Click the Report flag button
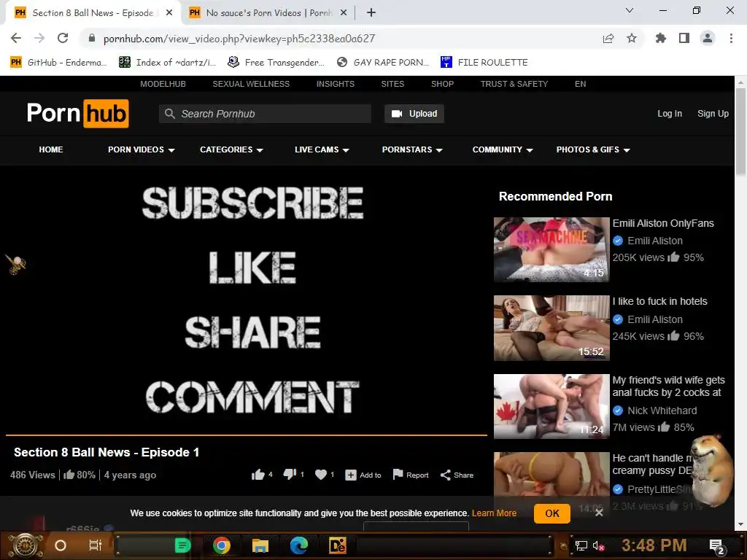This screenshot has height=560, width=747. click(410, 475)
